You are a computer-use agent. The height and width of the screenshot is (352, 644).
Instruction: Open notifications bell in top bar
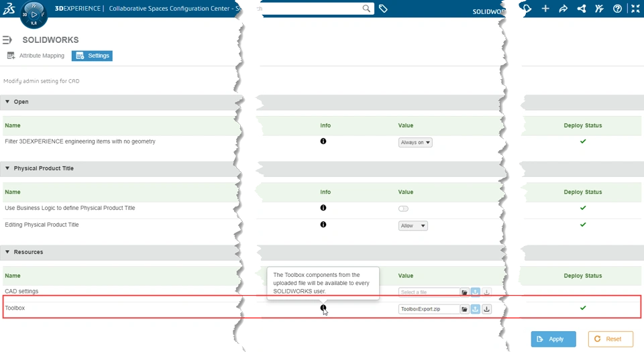527,9
